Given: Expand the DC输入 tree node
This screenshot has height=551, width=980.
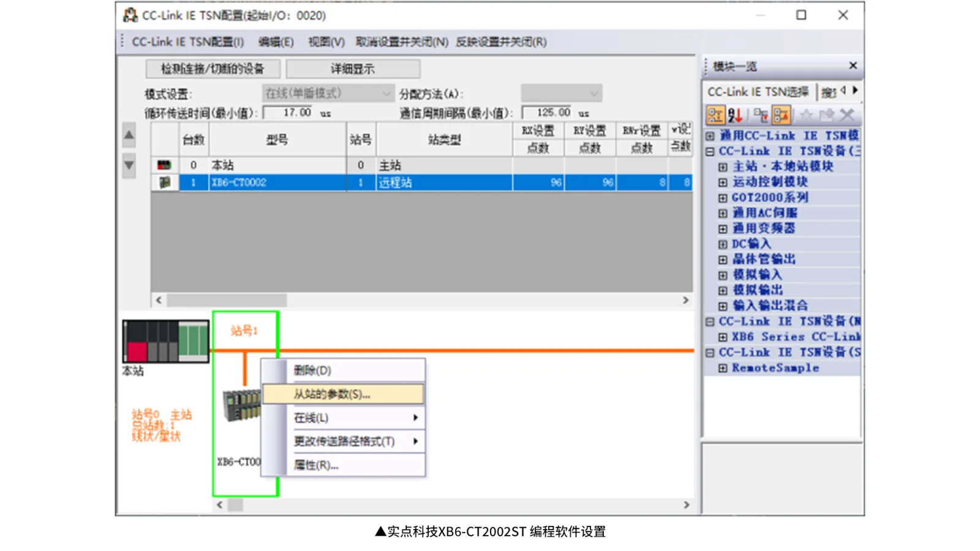Looking at the screenshot, I should 723,244.
